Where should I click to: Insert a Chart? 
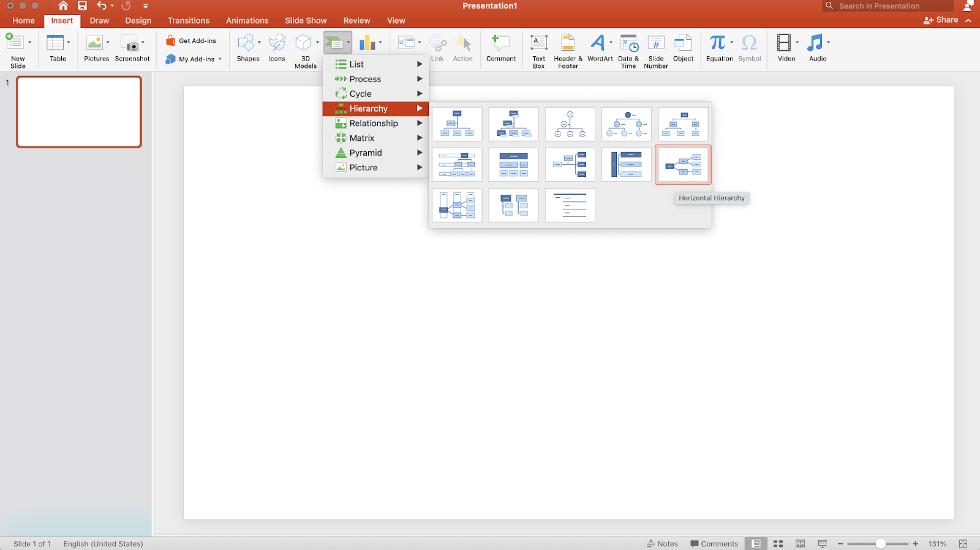point(367,43)
